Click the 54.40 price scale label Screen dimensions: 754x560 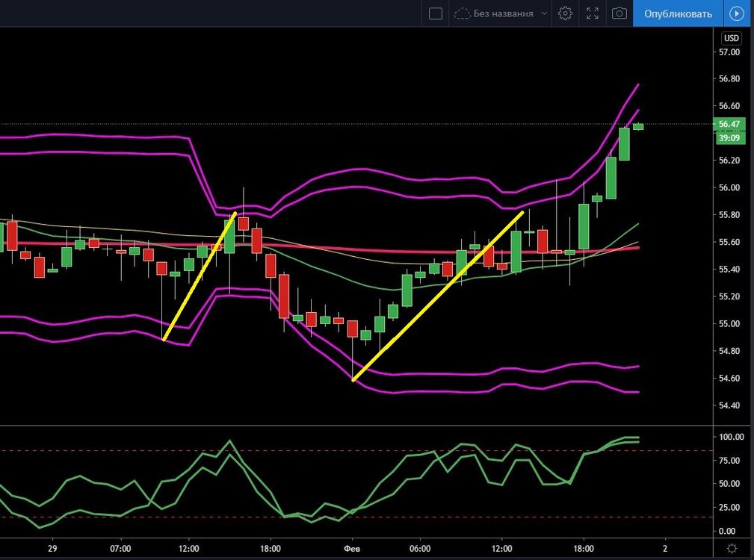pos(729,405)
